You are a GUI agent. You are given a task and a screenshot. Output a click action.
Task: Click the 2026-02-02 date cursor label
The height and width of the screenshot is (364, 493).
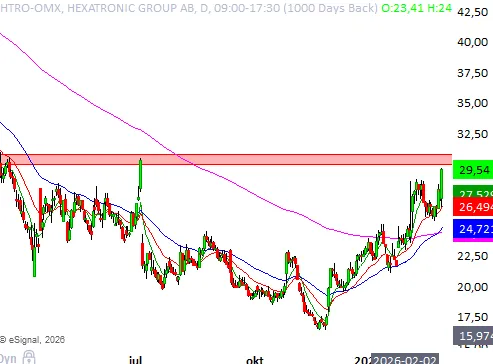coord(405,359)
